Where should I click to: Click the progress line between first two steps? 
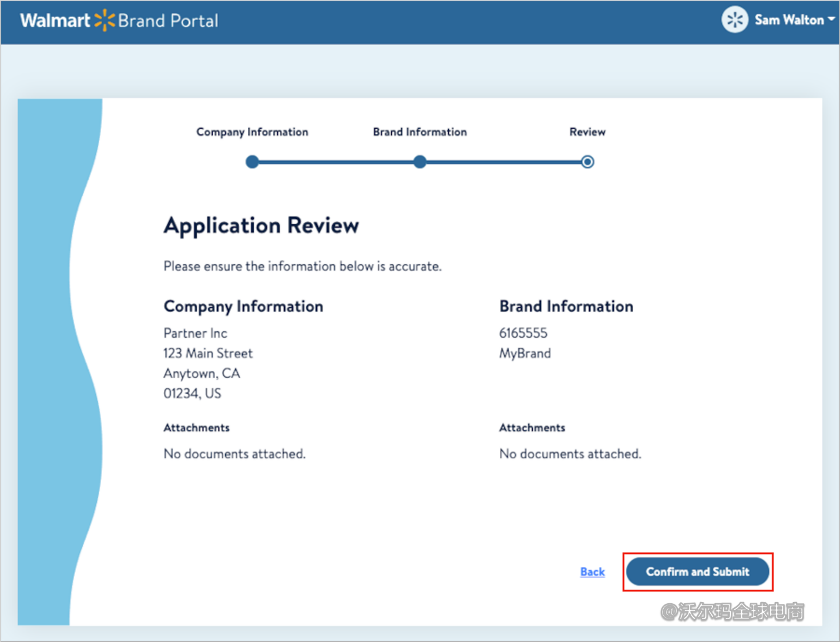[x=336, y=162]
